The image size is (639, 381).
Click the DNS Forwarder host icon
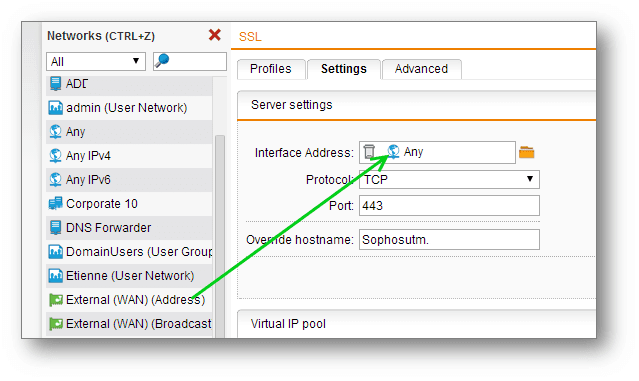tap(55, 227)
